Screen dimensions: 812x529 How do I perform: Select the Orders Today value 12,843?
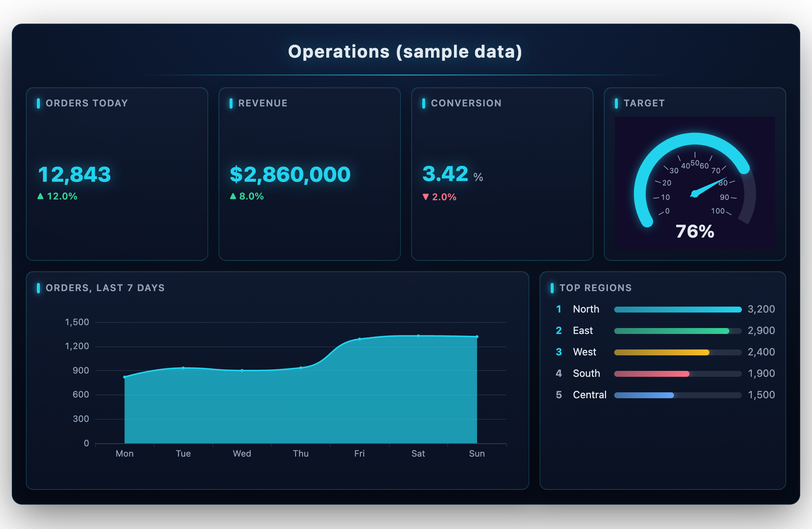75,174
